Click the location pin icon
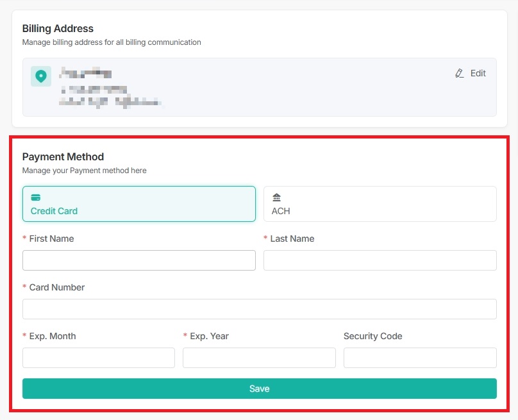Viewport: 518px width, 420px height. [x=41, y=76]
